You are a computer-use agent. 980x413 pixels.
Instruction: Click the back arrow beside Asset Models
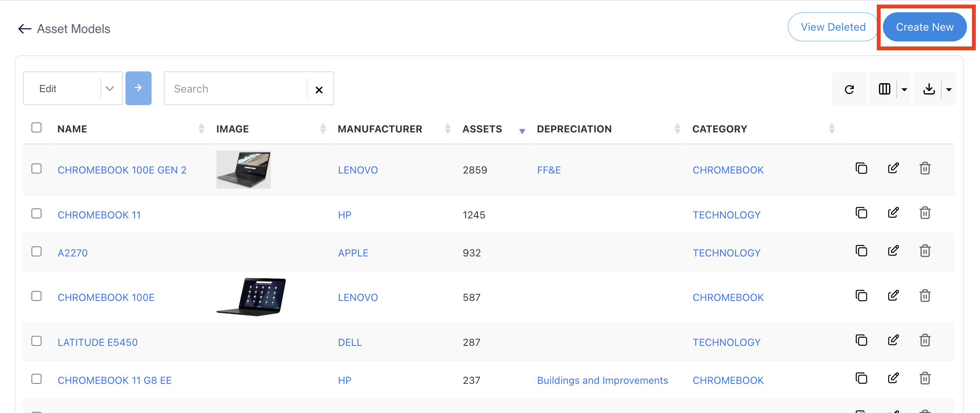(x=25, y=29)
